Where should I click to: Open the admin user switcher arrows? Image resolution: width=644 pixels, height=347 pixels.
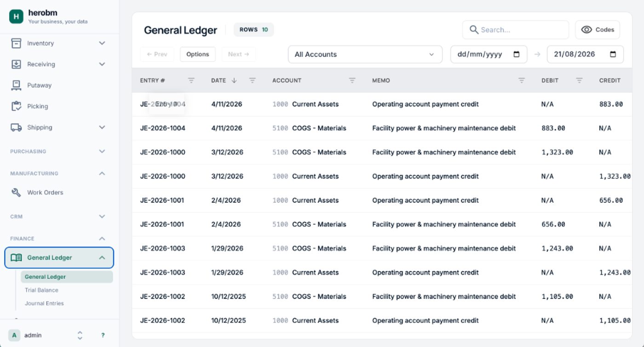pyautogui.click(x=80, y=336)
